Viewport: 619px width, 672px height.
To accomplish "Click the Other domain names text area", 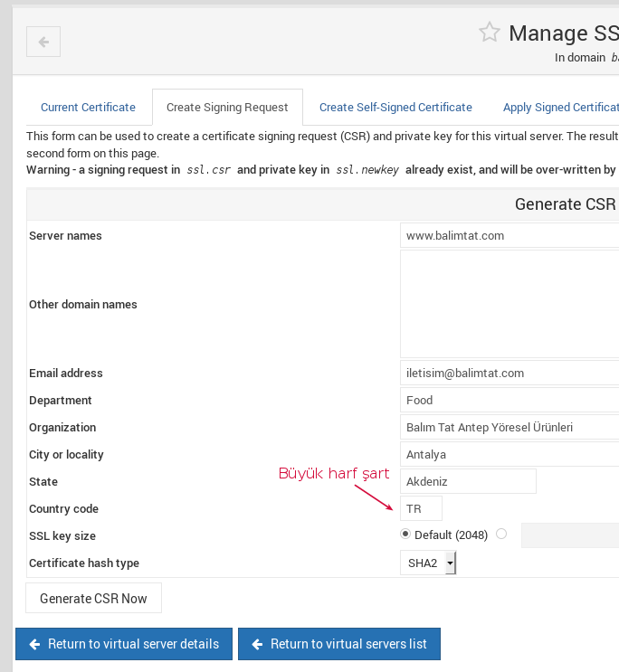I will coord(509,304).
